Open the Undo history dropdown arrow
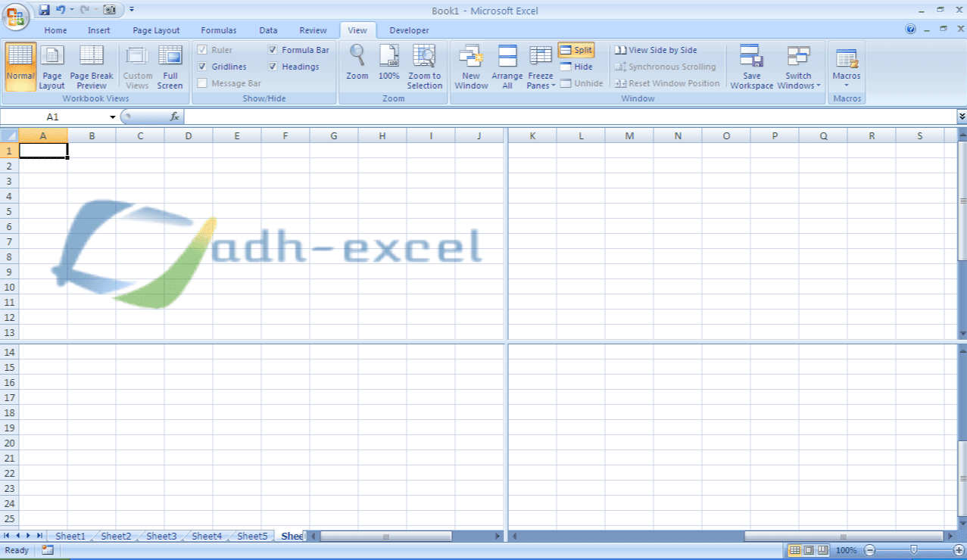This screenshot has width=967, height=560. pyautogui.click(x=71, y=10)
